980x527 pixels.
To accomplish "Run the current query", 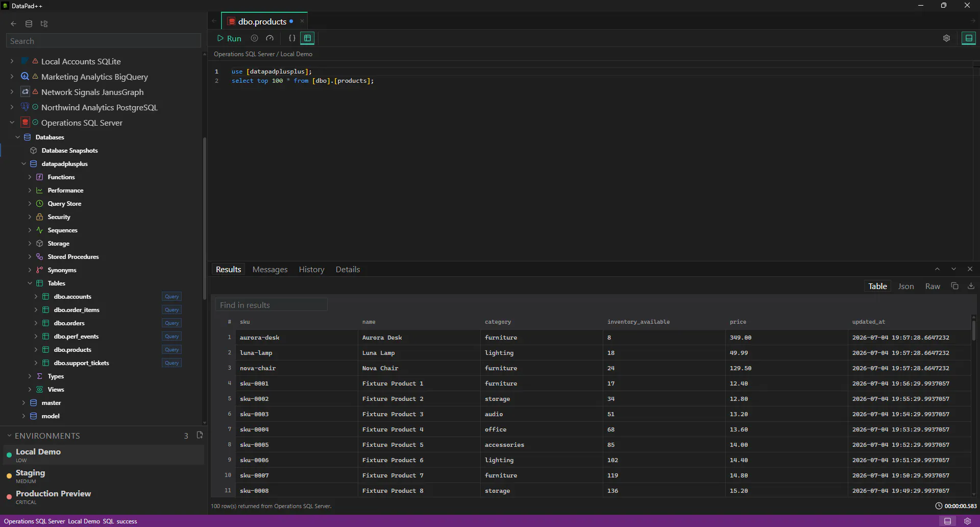I will 229,38.
